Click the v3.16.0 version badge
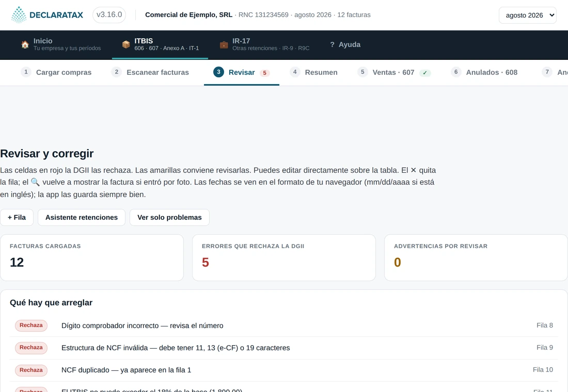The height and width of the screenshot is (392, 568). [x=109, y=15]
